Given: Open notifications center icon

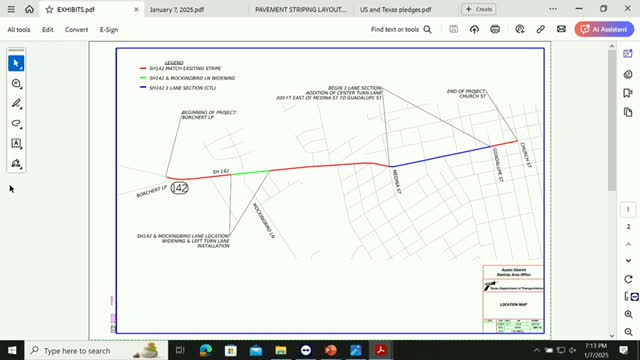Looking at the screenshot, I should tap(624, 350).
